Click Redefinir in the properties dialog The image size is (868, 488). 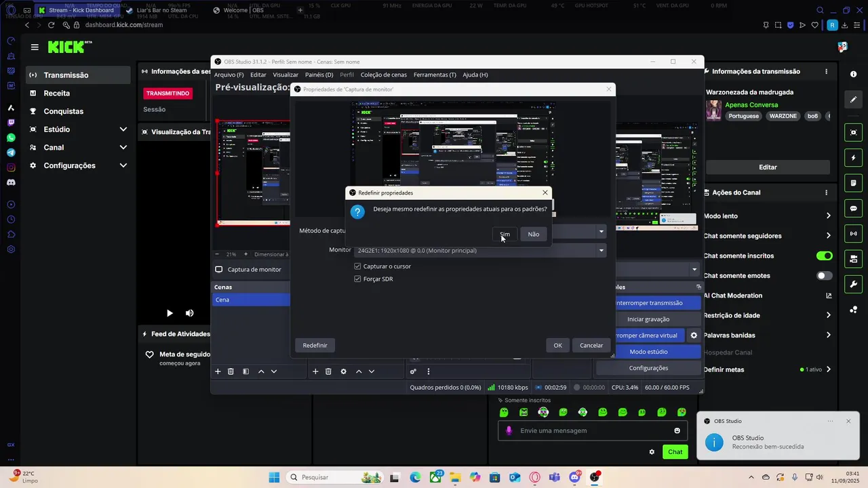tap(315, 345)
